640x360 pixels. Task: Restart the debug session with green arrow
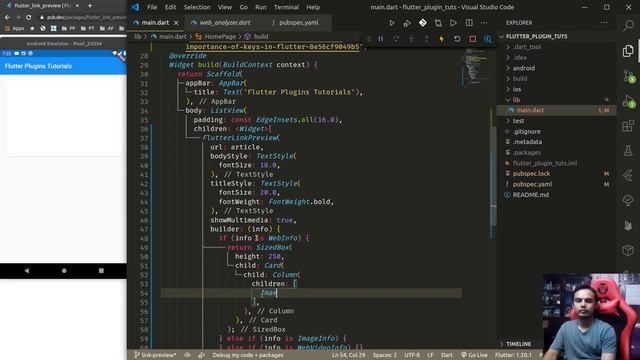[x=457, y=39]
